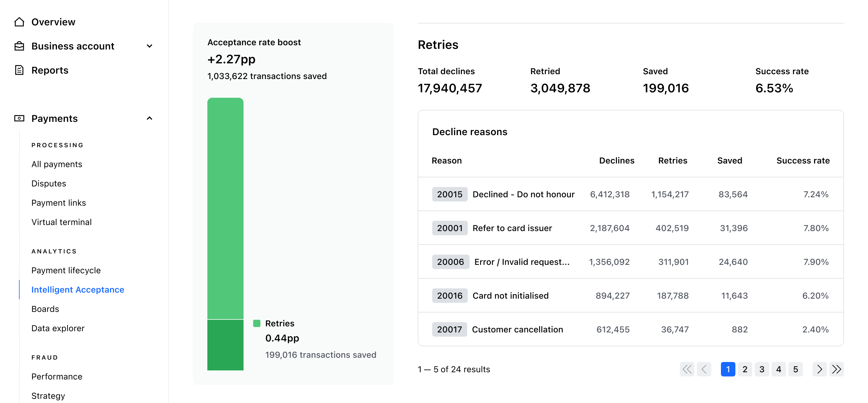Click the 402,519 retries value
The width and height of the screenshot is (868, 403).
pos(672,228)
